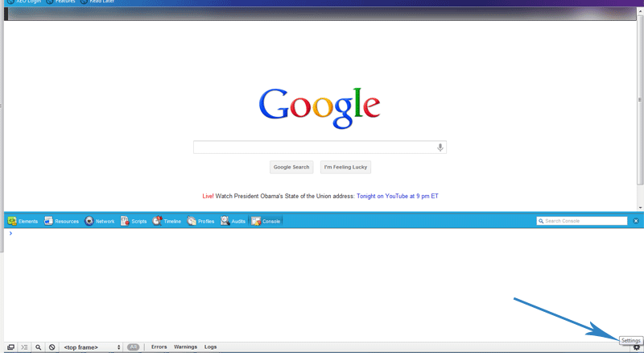The height and width of the screenshot is (353, 644).
Task: Switch to the Audits panel
Action: [x=233, y=222]
